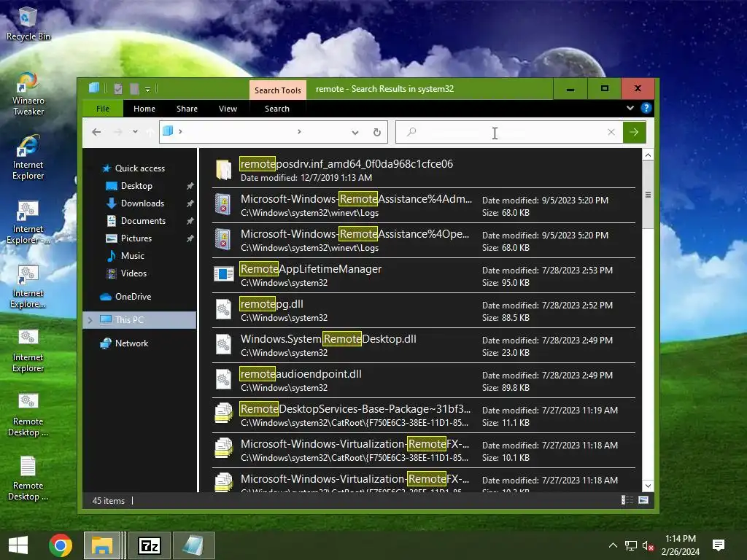
Task: Show hidden system tray icons
Action: point(613,545)
